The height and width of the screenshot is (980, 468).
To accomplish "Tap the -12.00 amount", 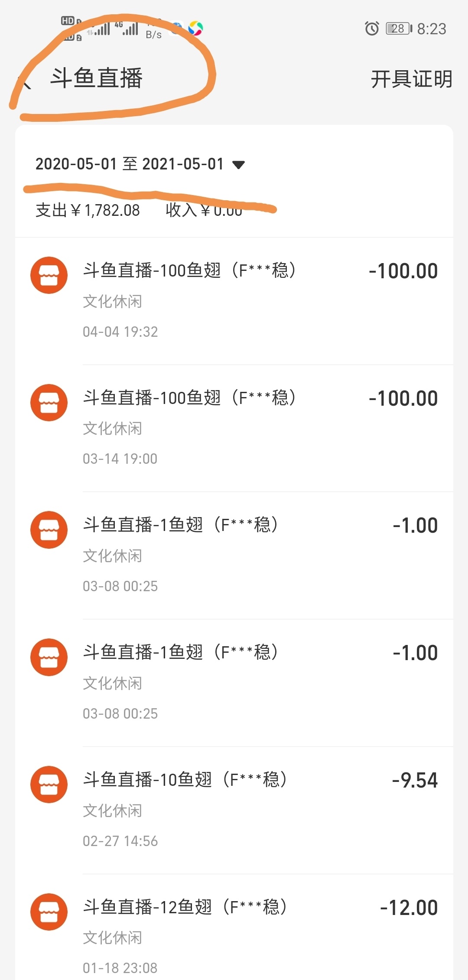I will point(409,908).
